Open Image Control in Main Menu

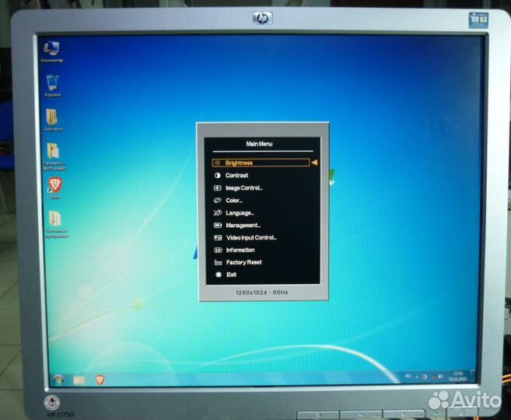point(243,188)
